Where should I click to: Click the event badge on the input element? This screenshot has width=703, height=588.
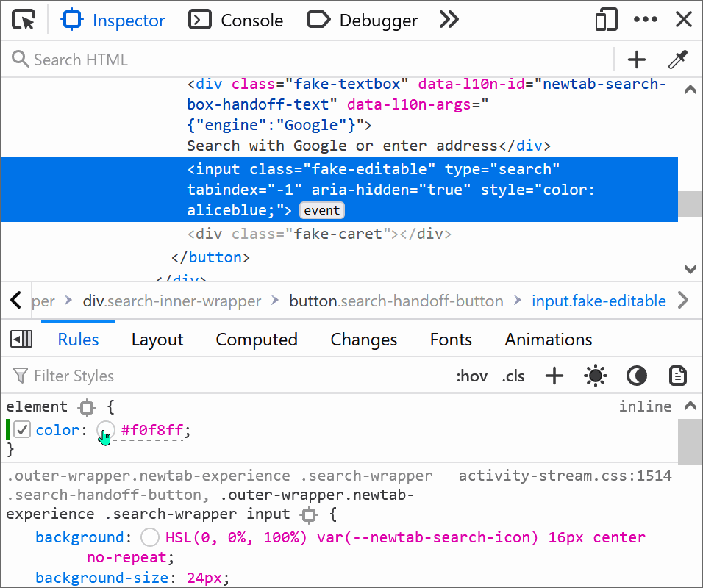[321, 210]
